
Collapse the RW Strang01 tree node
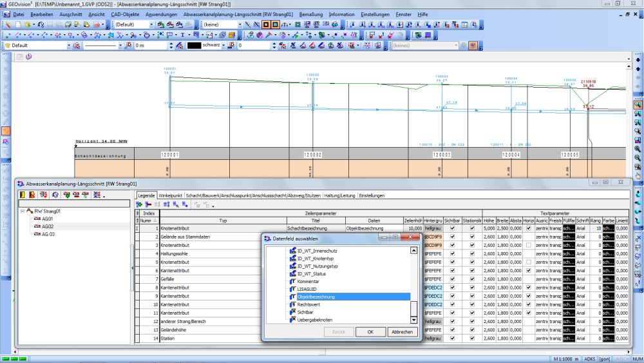tap(23, 211)
